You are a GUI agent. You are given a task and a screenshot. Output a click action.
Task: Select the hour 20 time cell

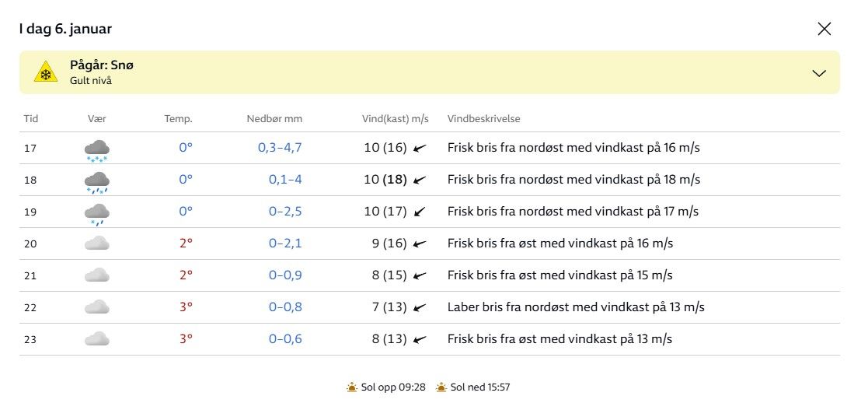[30, 244]
